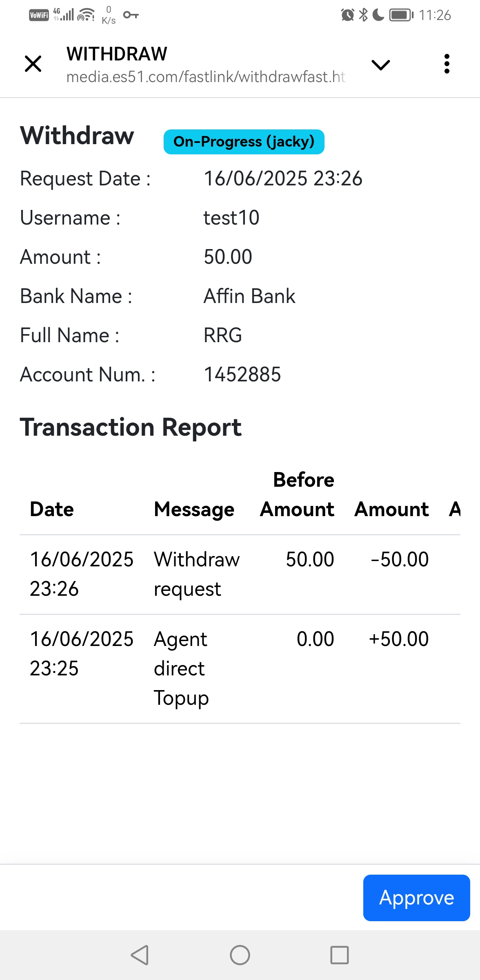Tap the account number 1452885
Screen dimensions: 480x980
242,374
